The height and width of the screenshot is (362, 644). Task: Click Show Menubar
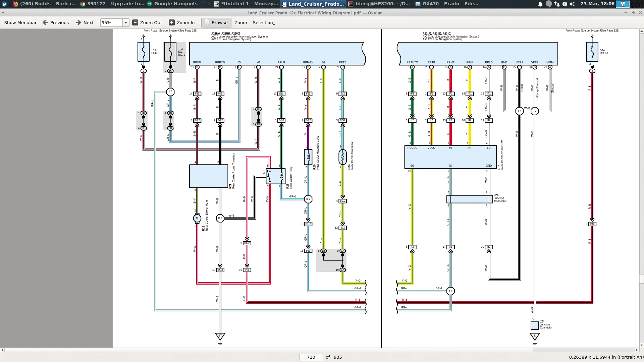(x=20, y=22)
